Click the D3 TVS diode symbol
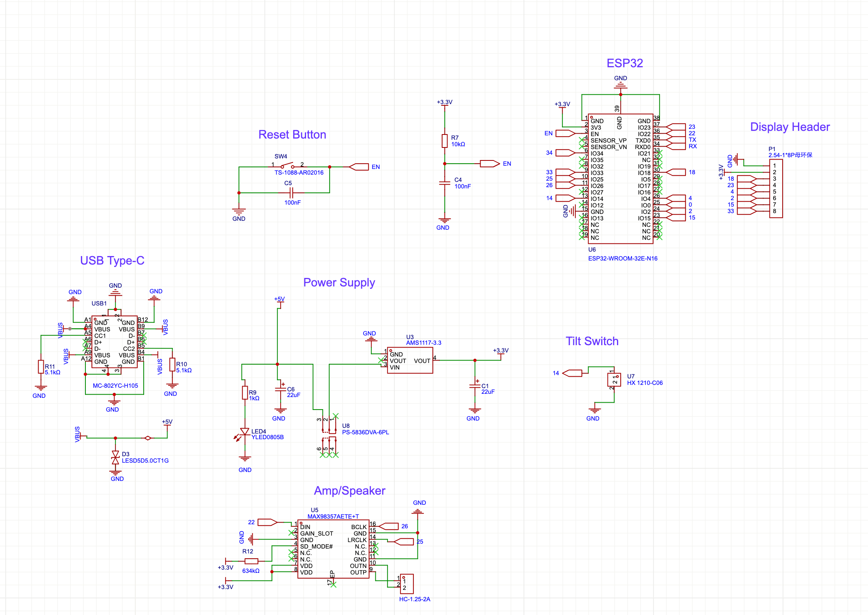The height and width of the screenshot is (615, 868). 115,457
